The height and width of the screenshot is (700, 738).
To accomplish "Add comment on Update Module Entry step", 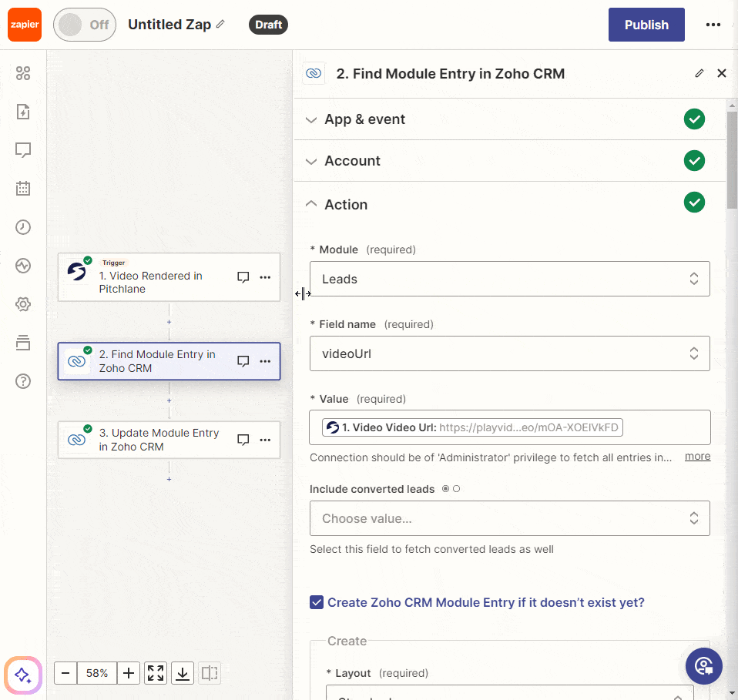I will (x=243, y=440).
